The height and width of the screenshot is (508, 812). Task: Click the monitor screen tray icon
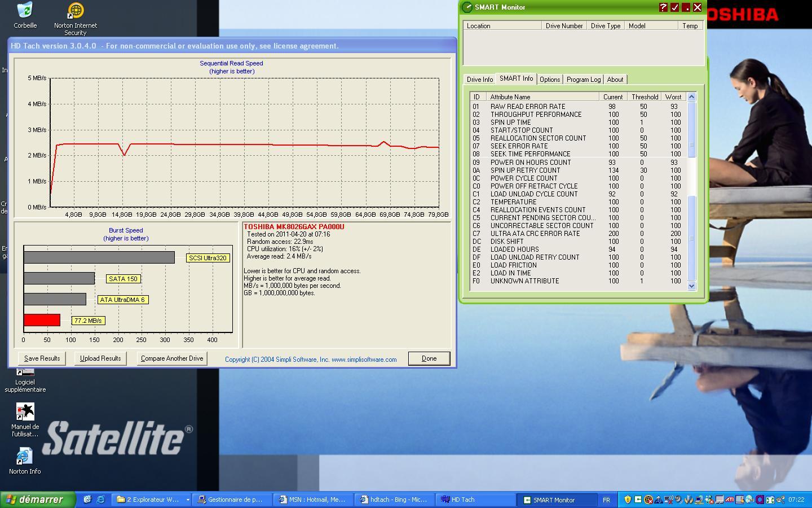pos(720,500)
